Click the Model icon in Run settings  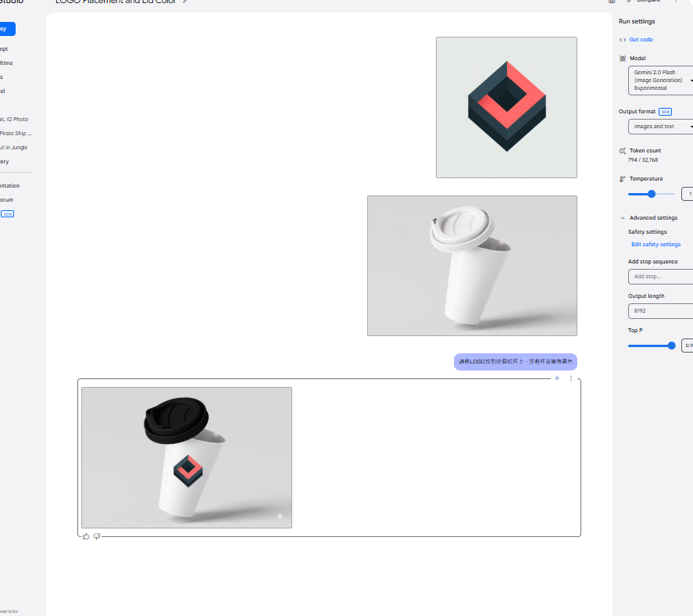[622, 59]
